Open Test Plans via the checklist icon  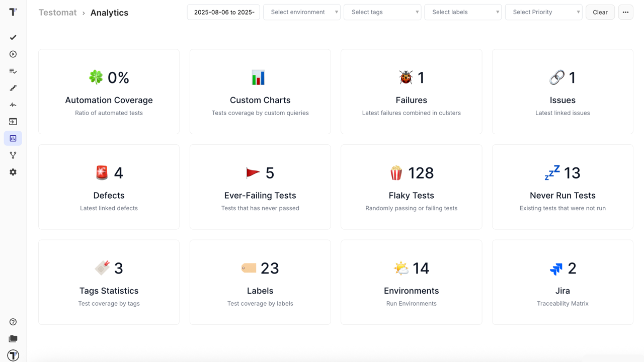13,71
